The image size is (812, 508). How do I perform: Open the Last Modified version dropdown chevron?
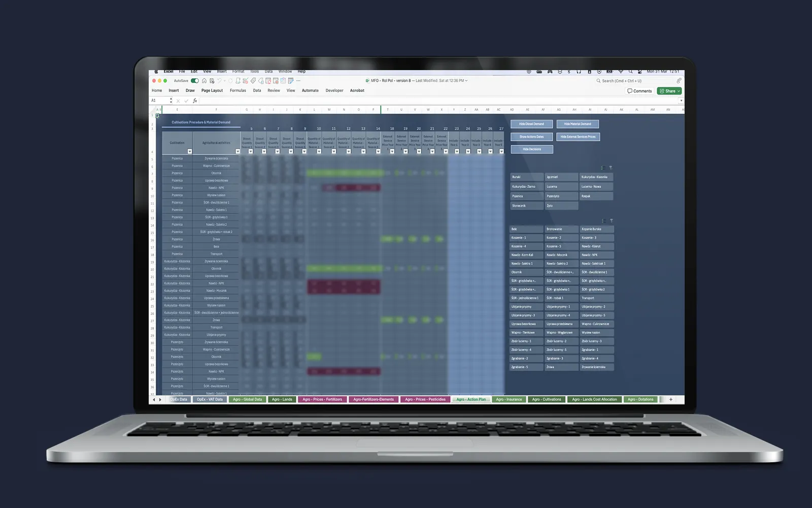click(466, 81)
